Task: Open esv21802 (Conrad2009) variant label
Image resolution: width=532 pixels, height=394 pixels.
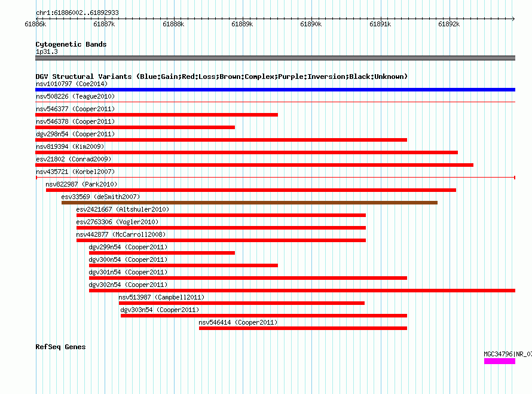Action: pyautogui.click(x=74, y=159)
